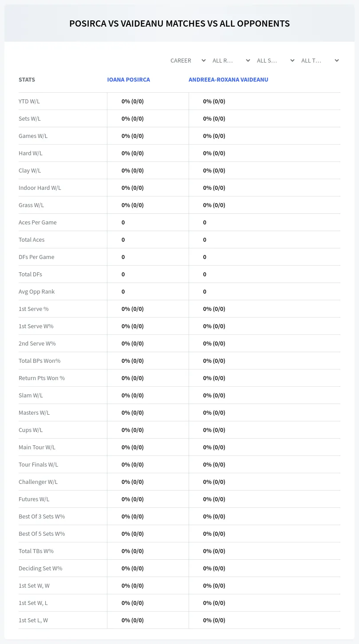Click the Avg Opp Rank row label
359x644 pixels.
pyautogui.click(x=37, y=291)
